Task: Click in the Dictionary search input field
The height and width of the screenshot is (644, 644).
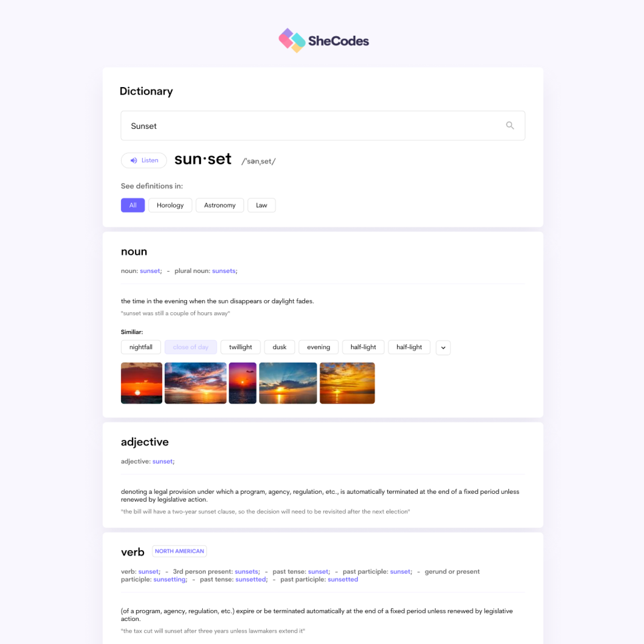Action: point(321,126)
